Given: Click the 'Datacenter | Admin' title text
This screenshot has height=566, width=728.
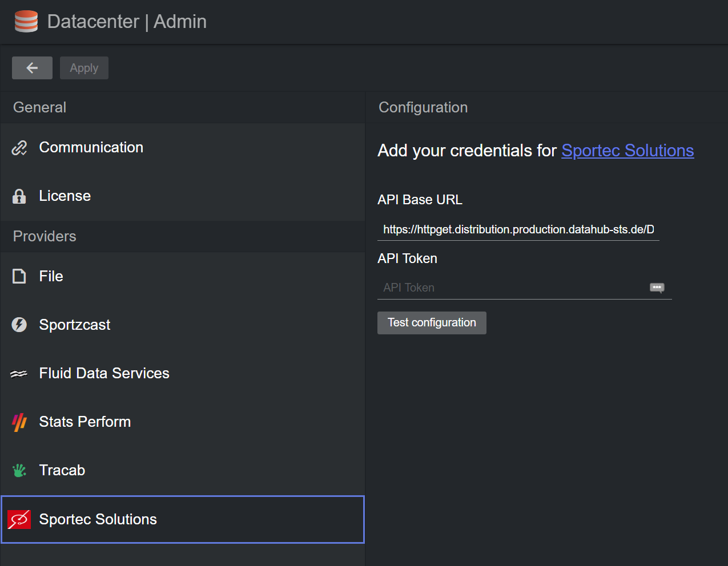Looking at the screenshot, I should tap(127, 22).
